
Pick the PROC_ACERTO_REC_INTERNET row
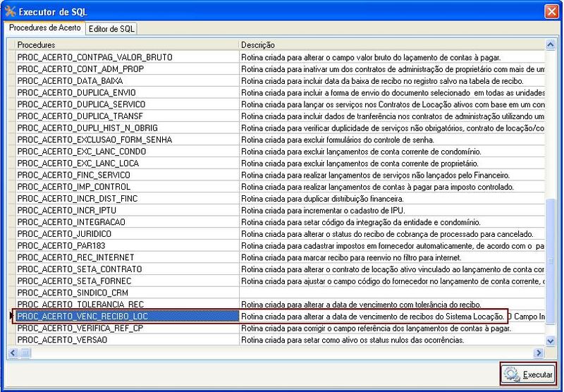coord(127,257)
